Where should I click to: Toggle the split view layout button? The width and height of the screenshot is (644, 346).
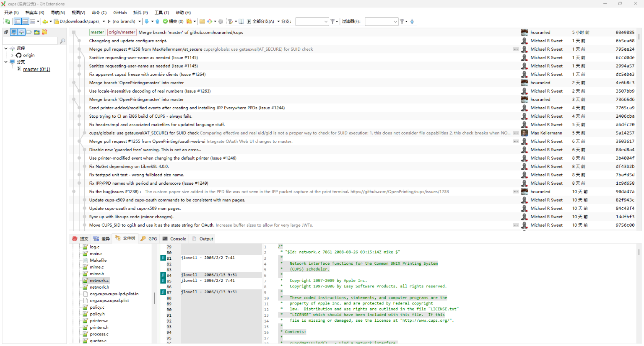(25, 21)
